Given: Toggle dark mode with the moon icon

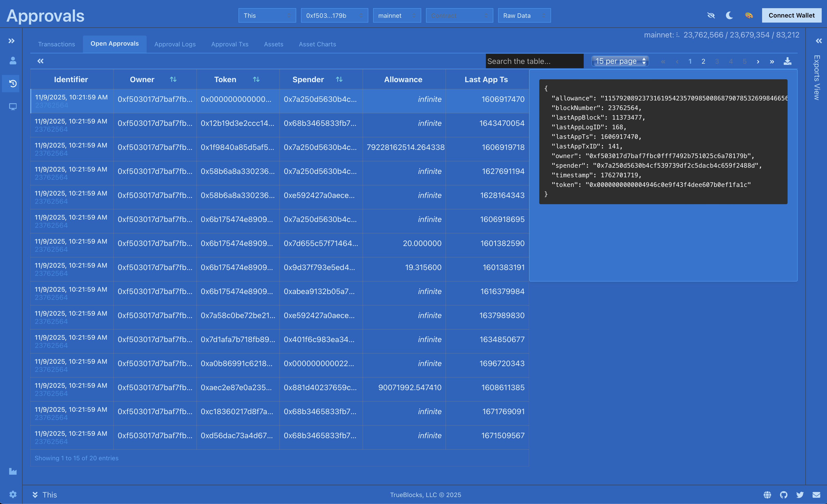Looking at the screenshot, I should pos(729,15).
